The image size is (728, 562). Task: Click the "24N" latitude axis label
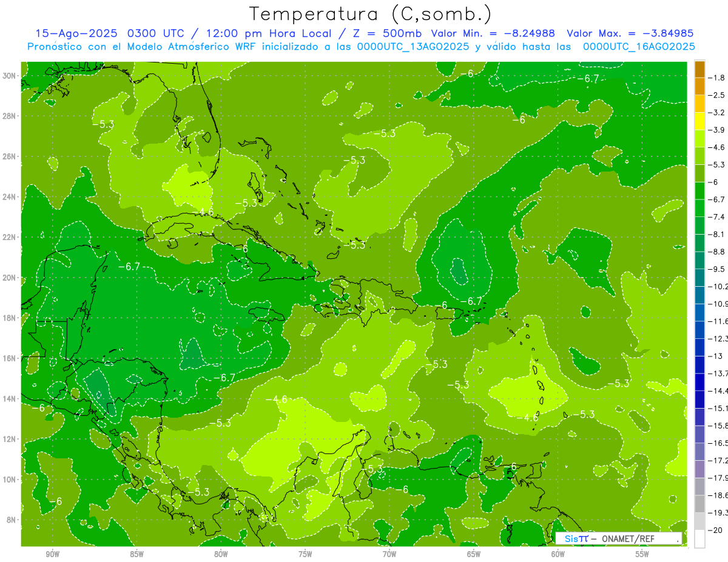(x=10, y=197)
